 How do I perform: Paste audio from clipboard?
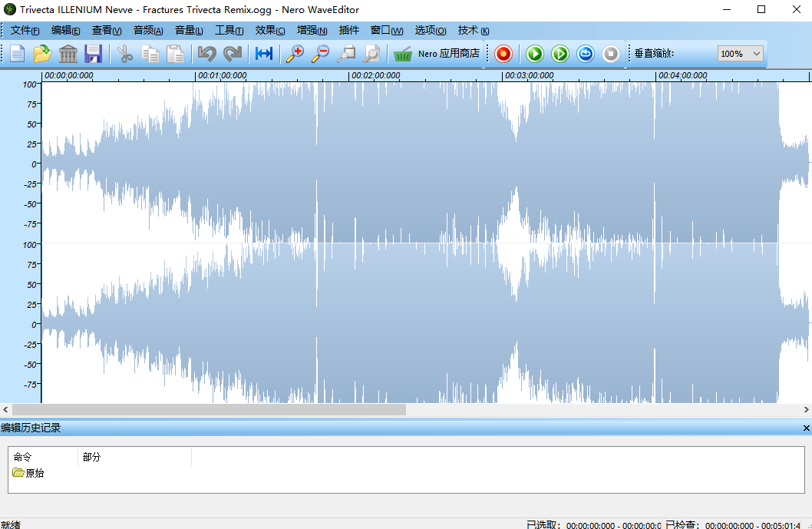coord(175,54)
